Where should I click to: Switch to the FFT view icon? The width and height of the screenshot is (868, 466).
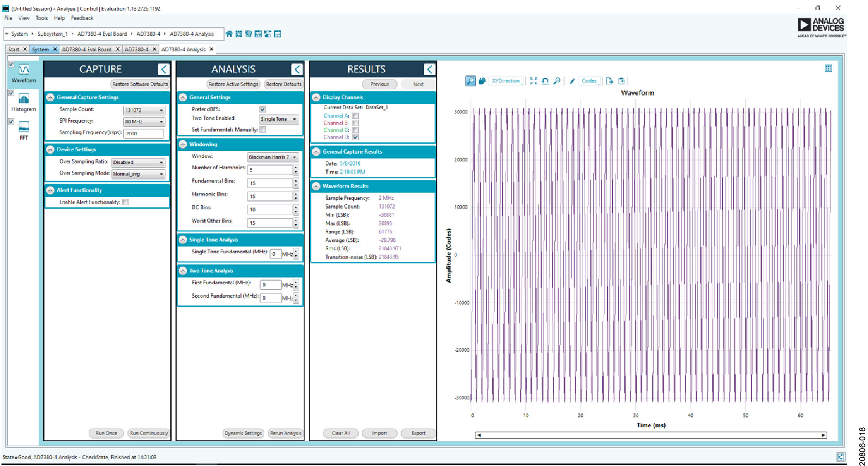[x=23, y=128]
